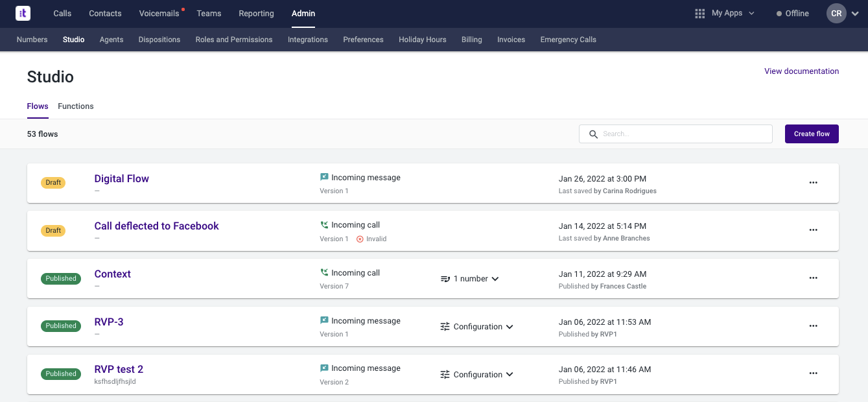Open the Offline status selector

point(793,14)
